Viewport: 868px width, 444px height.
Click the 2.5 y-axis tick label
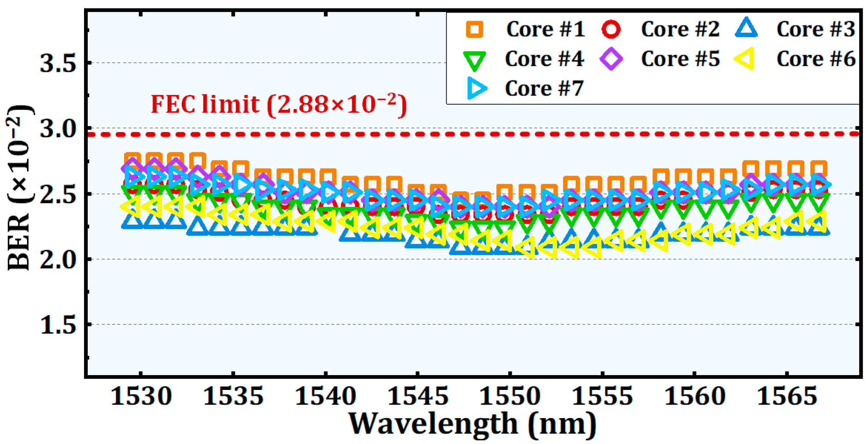58,194
